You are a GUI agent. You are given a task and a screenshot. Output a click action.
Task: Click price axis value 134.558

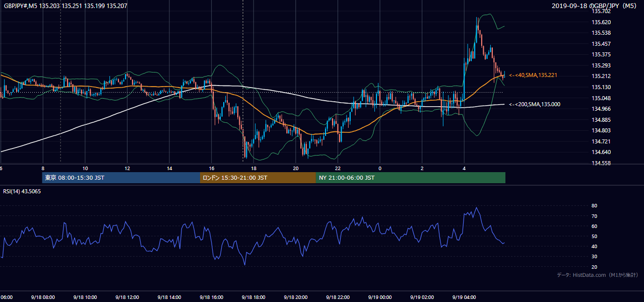[x=601, y=163]
